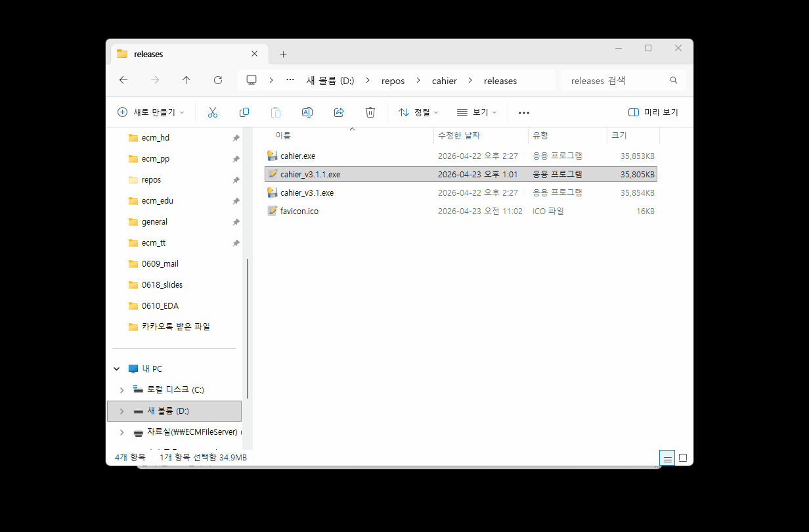Viewport: 809px width, 532px height.
Task: Click the cahier_v3.1.exe file icon
Action: (273, 192)
